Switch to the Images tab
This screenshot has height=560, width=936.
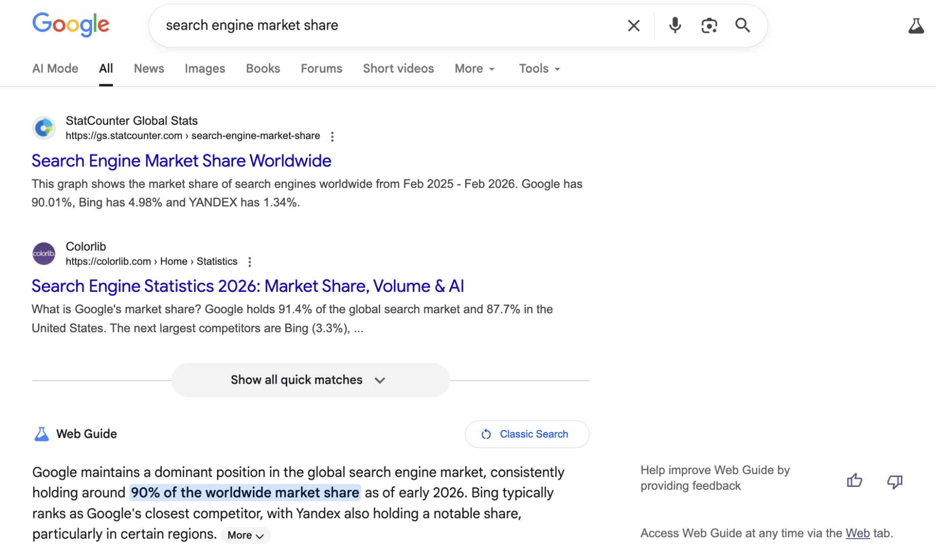coord(205,69)
